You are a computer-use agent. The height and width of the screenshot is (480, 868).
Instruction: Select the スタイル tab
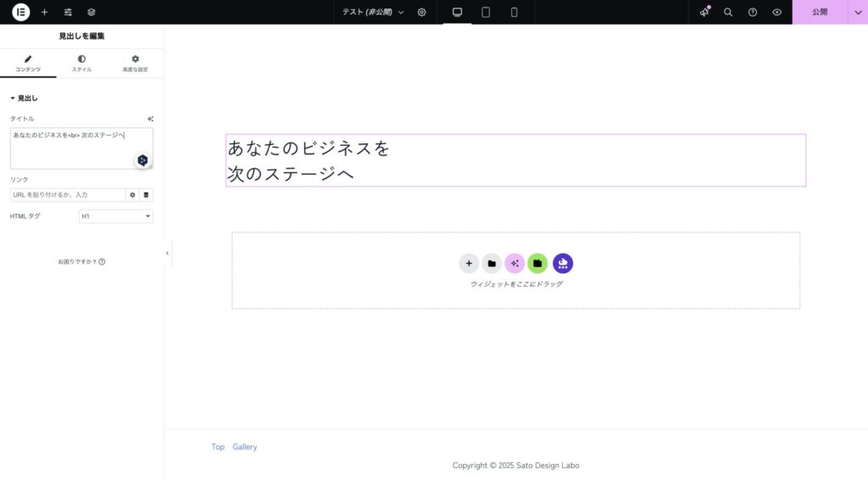click(x=81, y=63)
